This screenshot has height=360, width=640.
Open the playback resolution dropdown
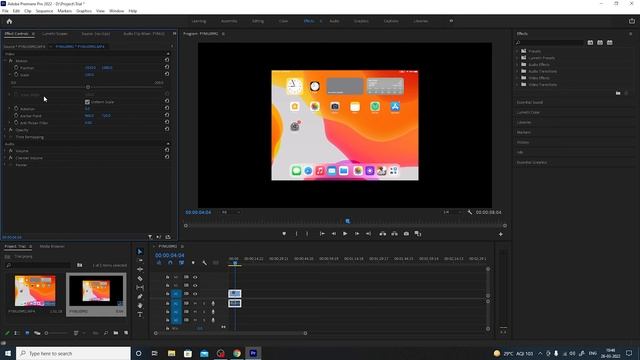tap(453, 212)
